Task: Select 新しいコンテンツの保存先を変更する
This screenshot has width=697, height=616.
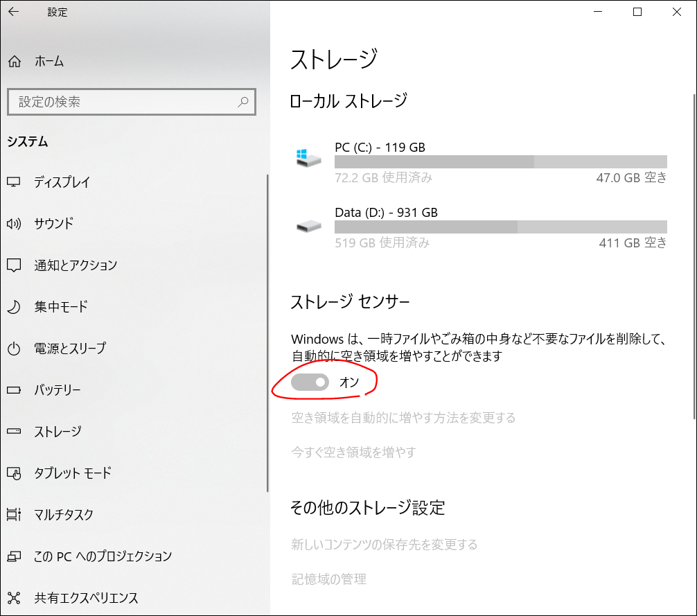Action: 384,545
